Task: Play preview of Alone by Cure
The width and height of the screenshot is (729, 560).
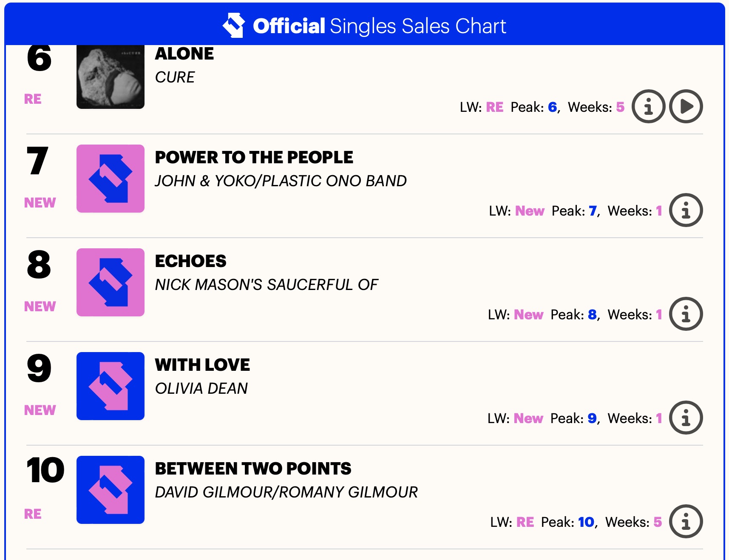Action: 686,106
